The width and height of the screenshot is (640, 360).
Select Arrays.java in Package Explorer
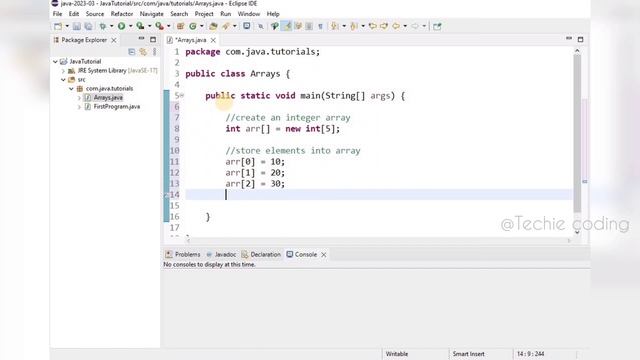pyautogui.click(x=108, y=98)
